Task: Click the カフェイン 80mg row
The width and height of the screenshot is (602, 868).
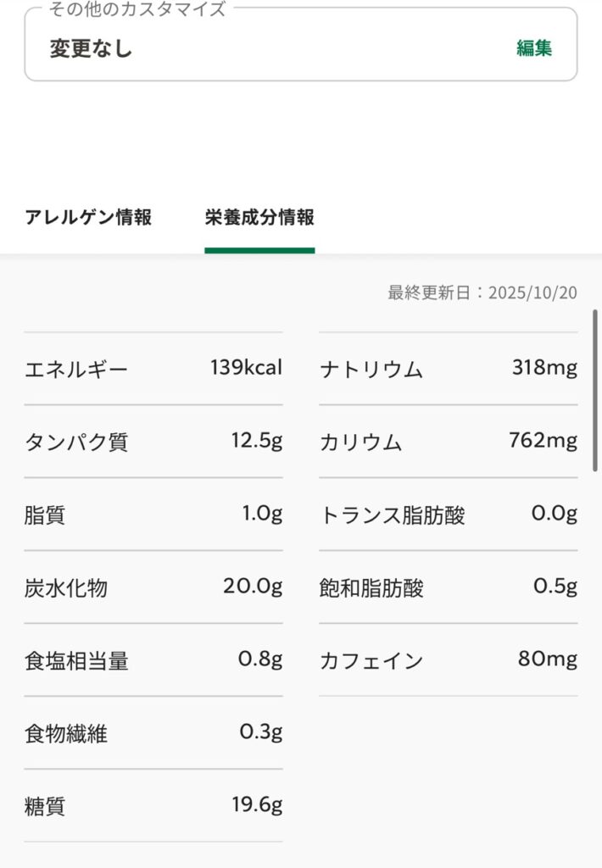Action: 448,660
